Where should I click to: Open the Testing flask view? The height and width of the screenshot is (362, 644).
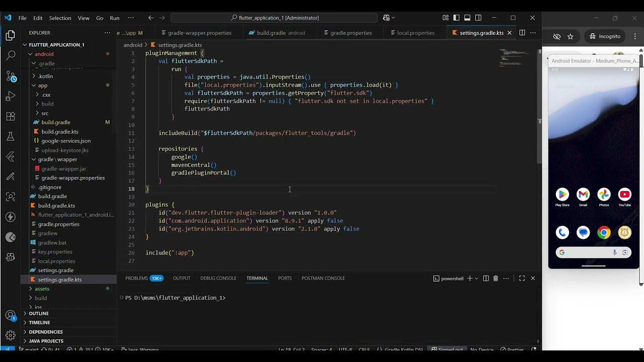[x=11, y=136]
